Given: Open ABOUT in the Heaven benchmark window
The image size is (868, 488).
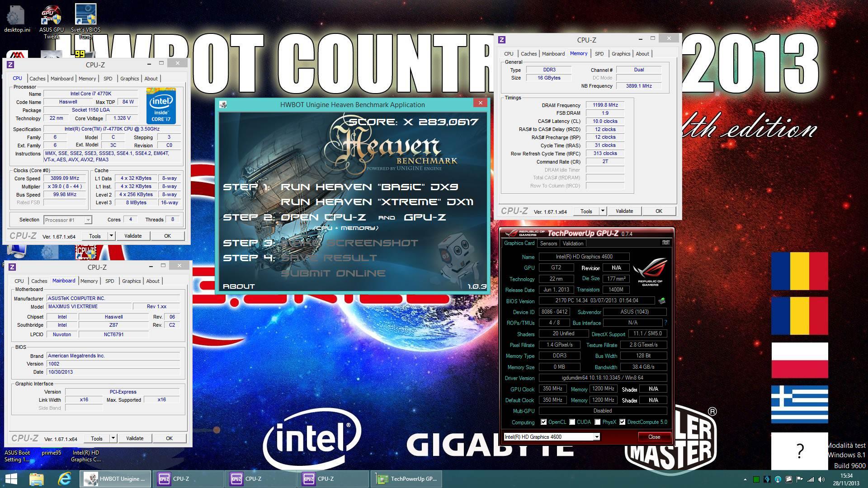Looking at the screenshot, I should pos(239,286).
